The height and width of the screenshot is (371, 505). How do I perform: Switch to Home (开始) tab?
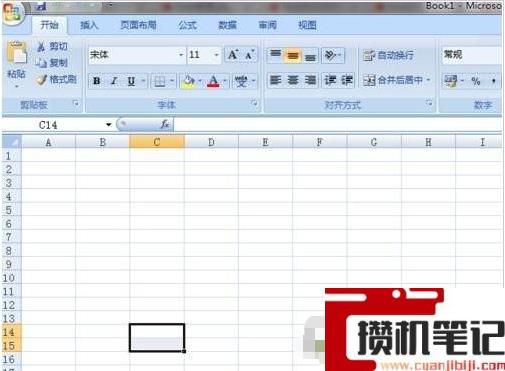click(49, 25)
